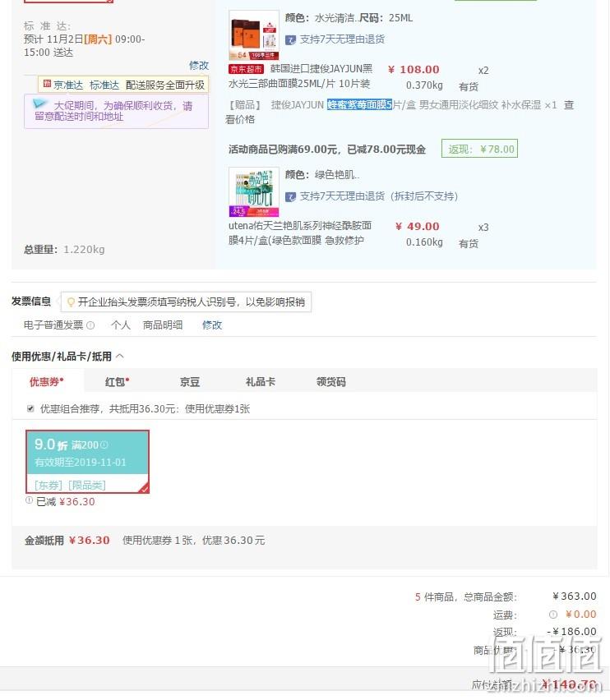Click the 配送服务全面升级 banner text
The image size is (610, 700).
tap(164, 85)
